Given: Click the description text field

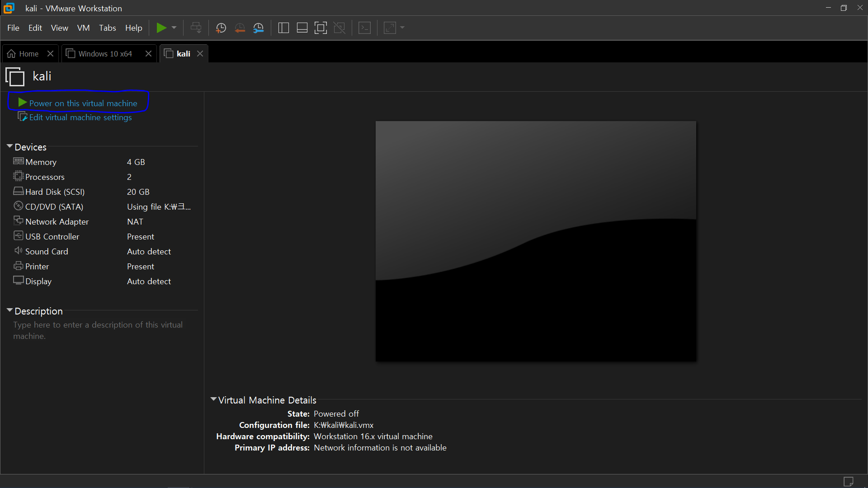Looking at the screenshot, I should (98, 330).
